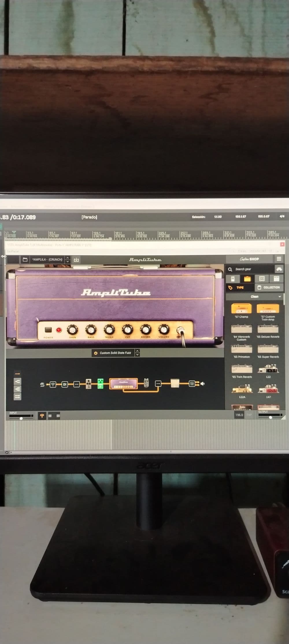289x644 pixels.
Task: Select the grey stomp pedal in chain
Action: point(89,384)
